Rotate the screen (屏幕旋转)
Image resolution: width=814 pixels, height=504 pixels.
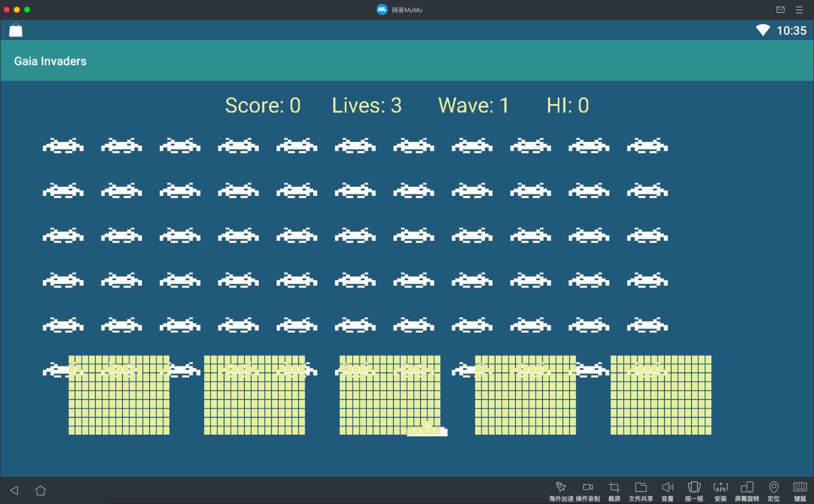[x=747, y=491]
